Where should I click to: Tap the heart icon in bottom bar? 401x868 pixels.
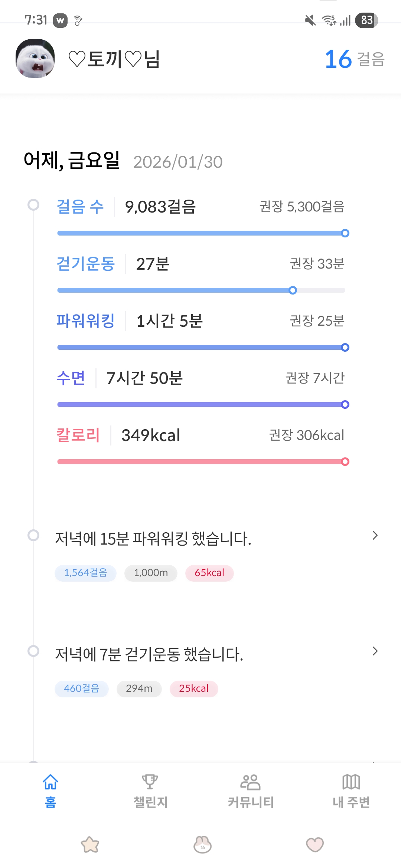315,845
